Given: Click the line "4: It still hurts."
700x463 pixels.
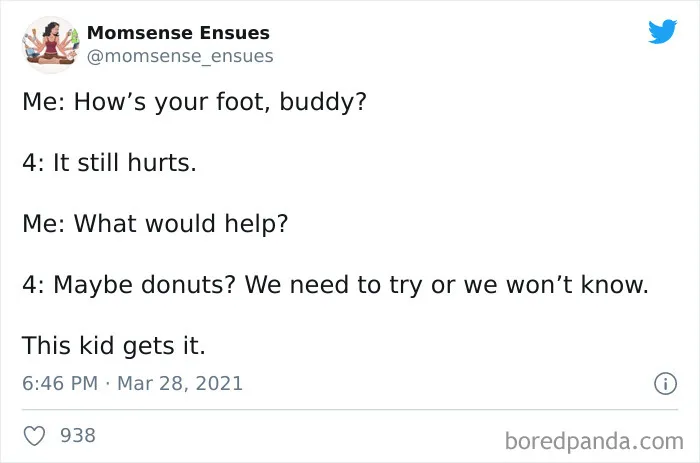Looking at the screenshot, I should [x=109, y=162].
